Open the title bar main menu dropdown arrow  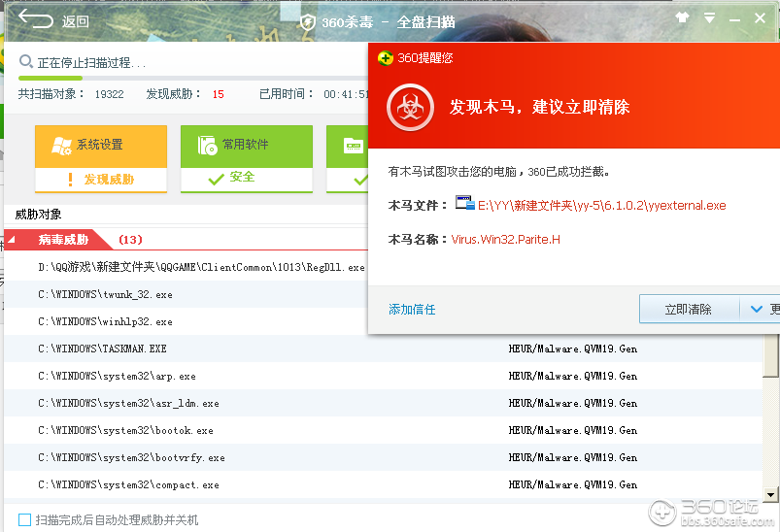pos(710,18)
